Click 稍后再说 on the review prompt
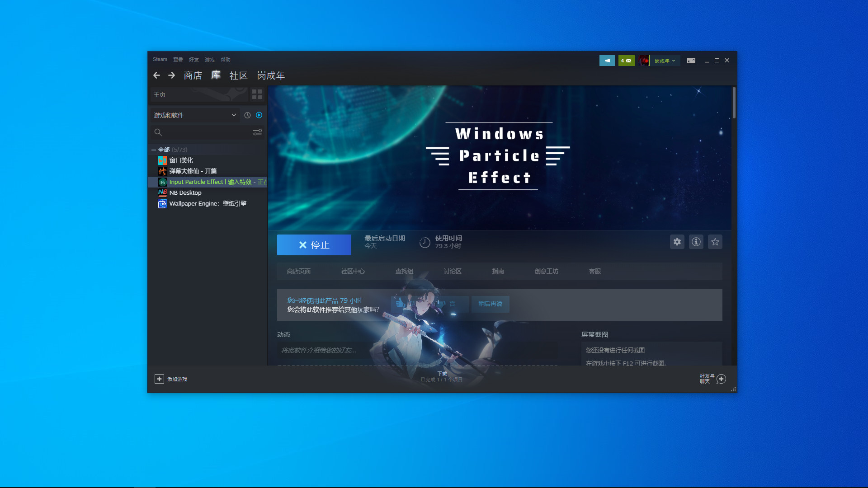 (x=490, y=304)
